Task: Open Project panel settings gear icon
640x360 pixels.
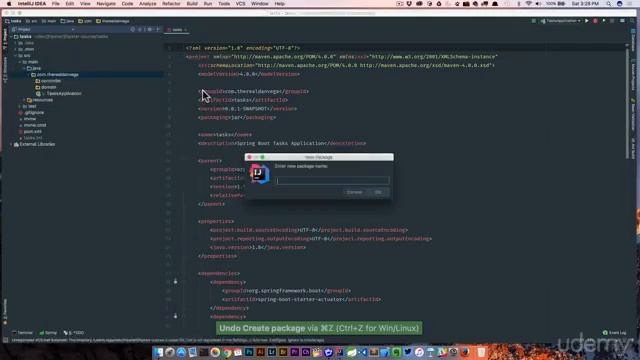Action: coord(149,29)
